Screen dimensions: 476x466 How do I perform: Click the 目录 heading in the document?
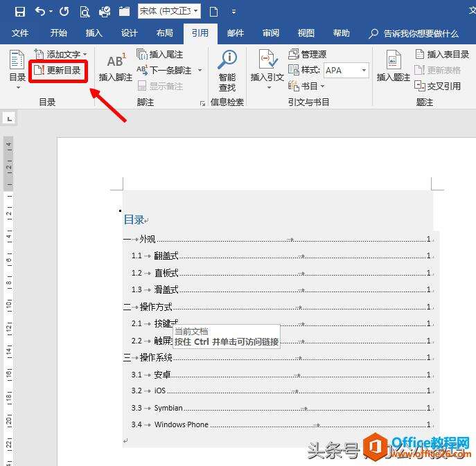(134, 219)
